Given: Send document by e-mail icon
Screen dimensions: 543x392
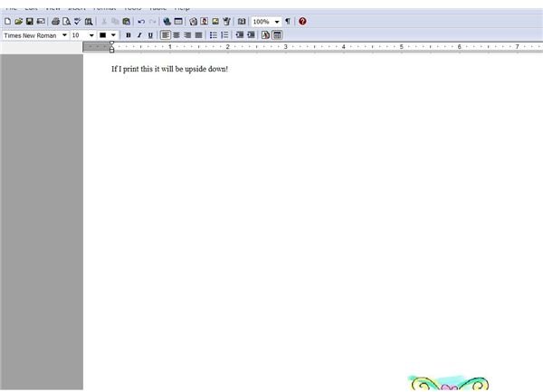Looking at the screenshot, I should 41,22.
